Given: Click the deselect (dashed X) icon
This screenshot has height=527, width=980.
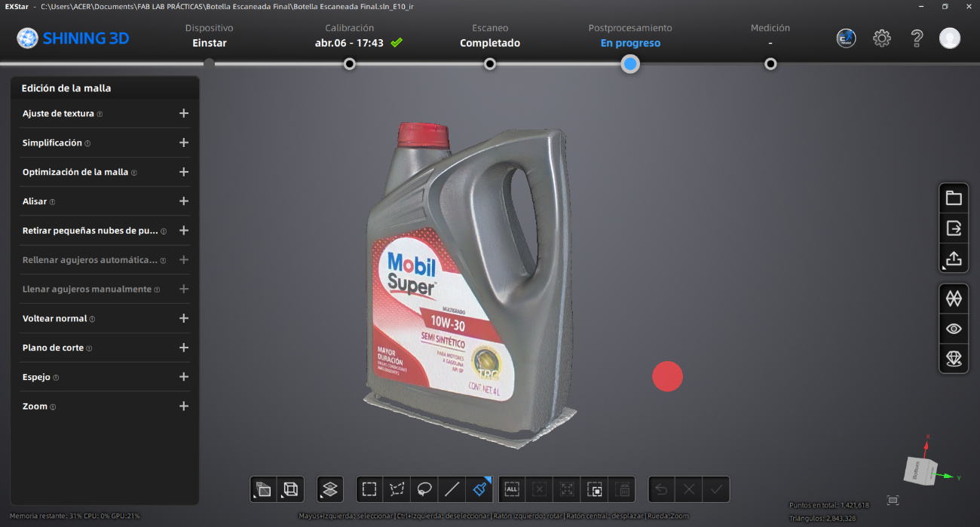Looking at the screenshot, I should coord(539,489).
